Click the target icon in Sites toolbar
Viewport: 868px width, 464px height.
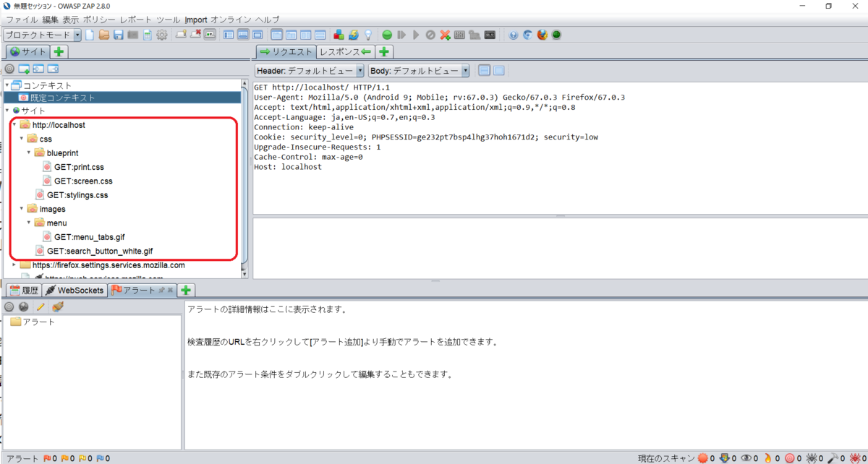click(x=9, y=69)
